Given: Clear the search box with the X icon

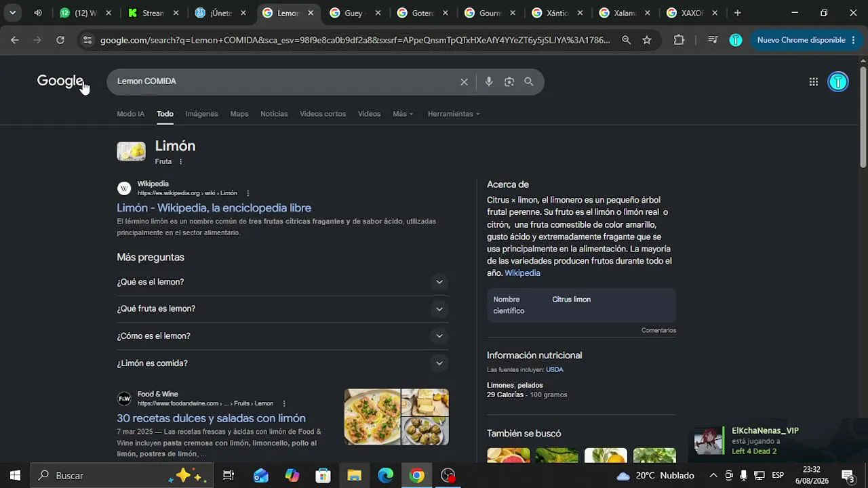Looking at the screenshot, I should (x=464, y=82).
